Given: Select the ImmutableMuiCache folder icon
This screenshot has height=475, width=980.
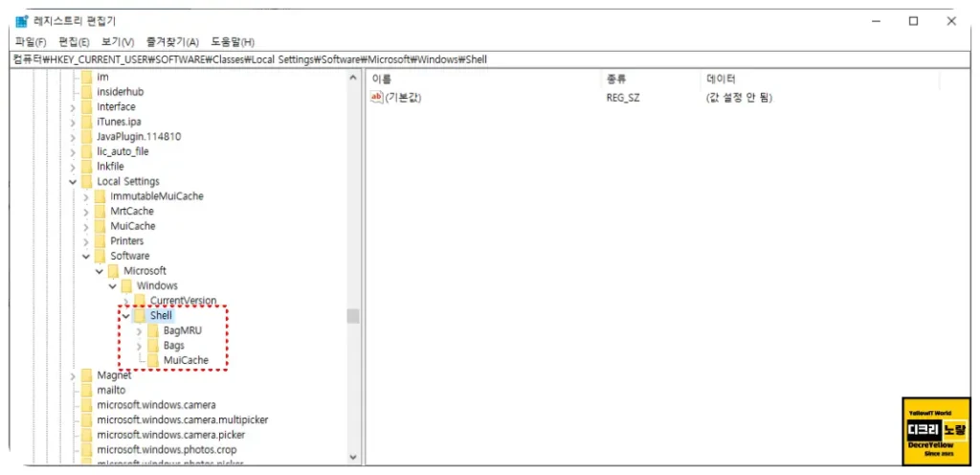Looking at the screenshot, I should (x=100, y=196).
